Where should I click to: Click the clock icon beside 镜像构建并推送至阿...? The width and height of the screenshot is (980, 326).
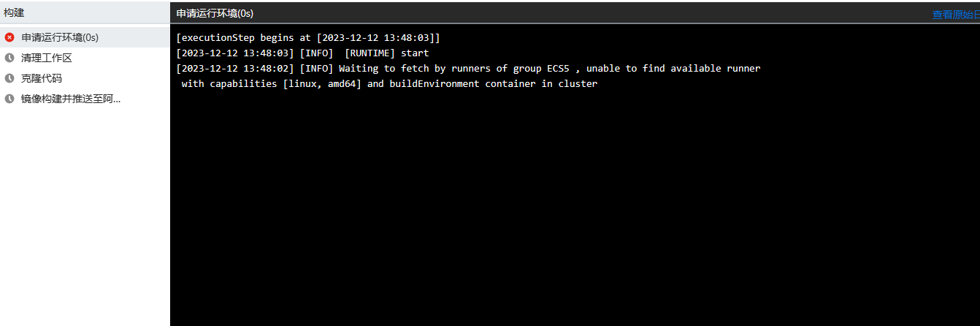(9, 99)
